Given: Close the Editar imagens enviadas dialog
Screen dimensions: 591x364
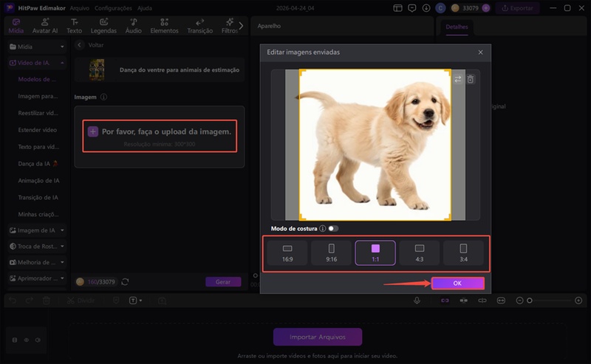Looking at the screenshot, I should (x=480, y=52).
